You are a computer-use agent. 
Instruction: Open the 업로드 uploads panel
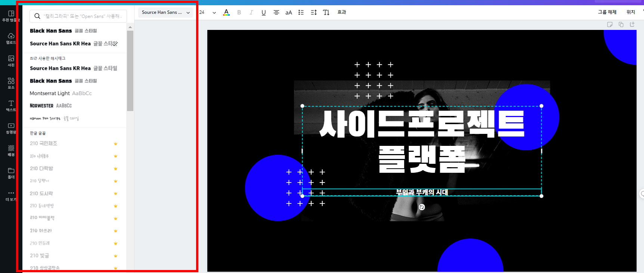(x=11, y=39)
